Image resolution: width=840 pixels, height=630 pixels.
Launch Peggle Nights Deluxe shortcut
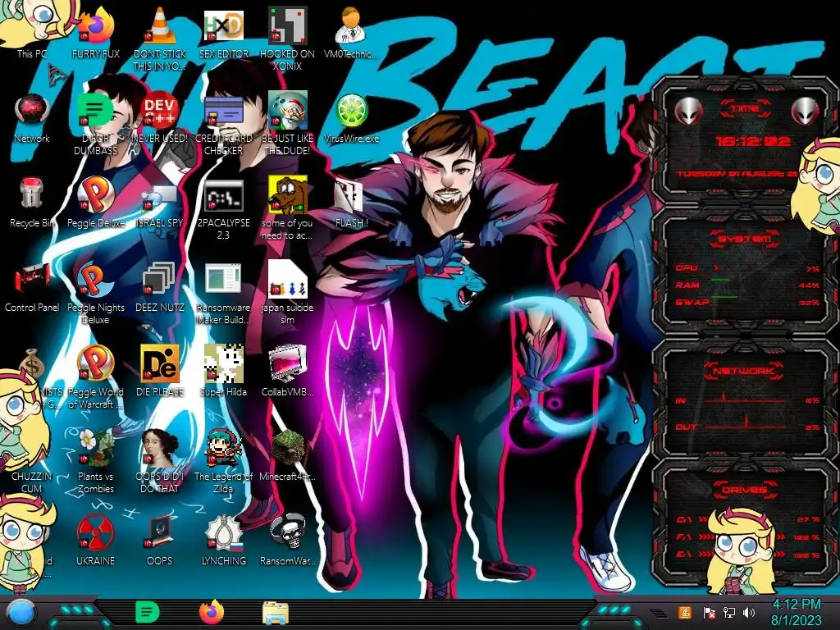pos(96,280)
